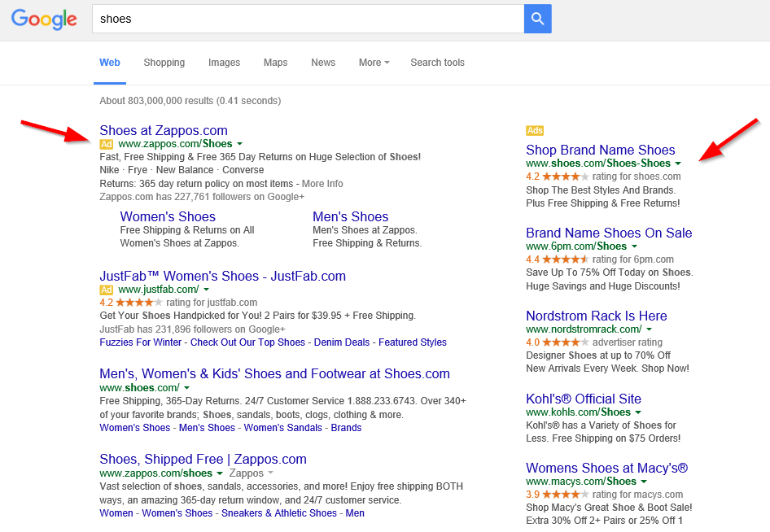770x532 pixels.
Task: Click the 'Brands' sitelink under Shoes.com
Action: pyautogui.click(x=346, y=427)
